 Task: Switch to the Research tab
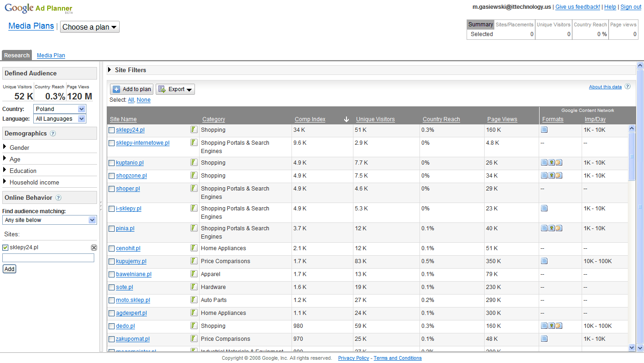pyautogui.click(x=17, y=55)
